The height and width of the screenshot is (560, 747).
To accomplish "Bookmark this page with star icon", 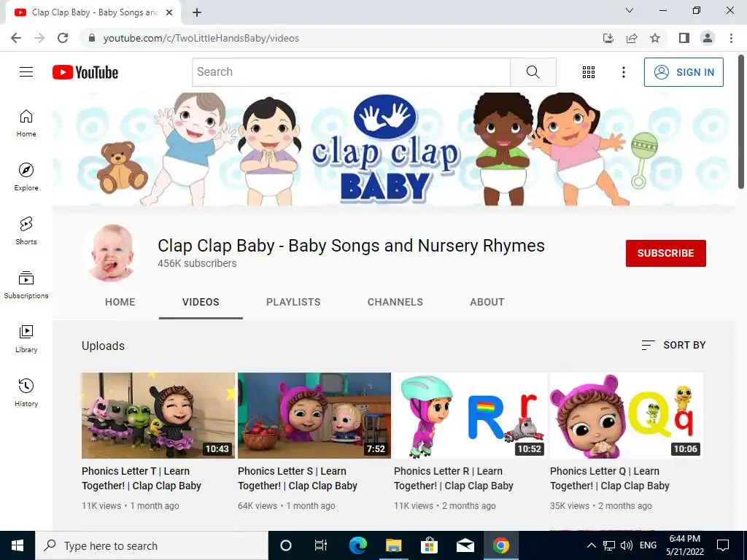I will pos(655,38).
